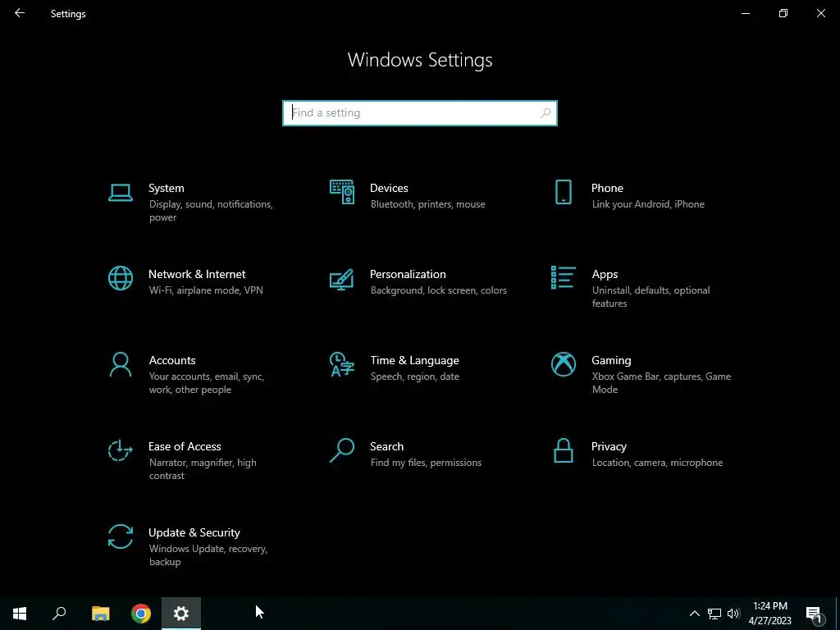Screen dimensions: 840x630
Task: Click 'Narrator, magnifier, high contrast' description
Action: coord(203,468)
